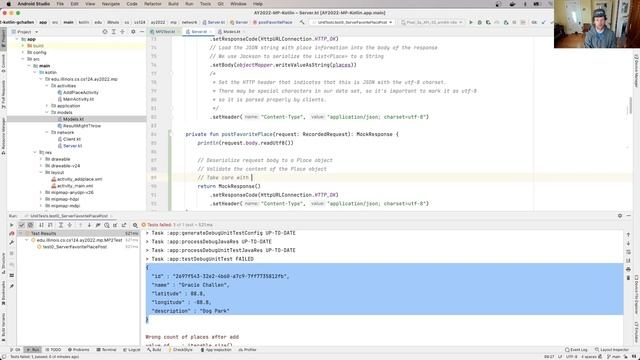
Task: Click the editor vertical scrollbar
Action: point(630,106)
